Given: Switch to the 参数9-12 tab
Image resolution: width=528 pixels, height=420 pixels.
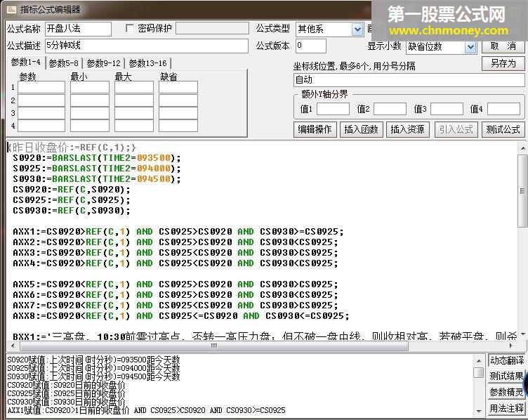Looking at the screenshot, I should point(103,63).
